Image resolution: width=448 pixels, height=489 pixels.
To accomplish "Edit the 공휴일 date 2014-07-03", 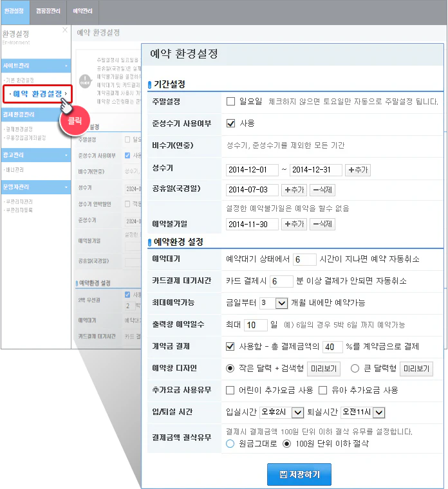I will click(x=252, y=190).
